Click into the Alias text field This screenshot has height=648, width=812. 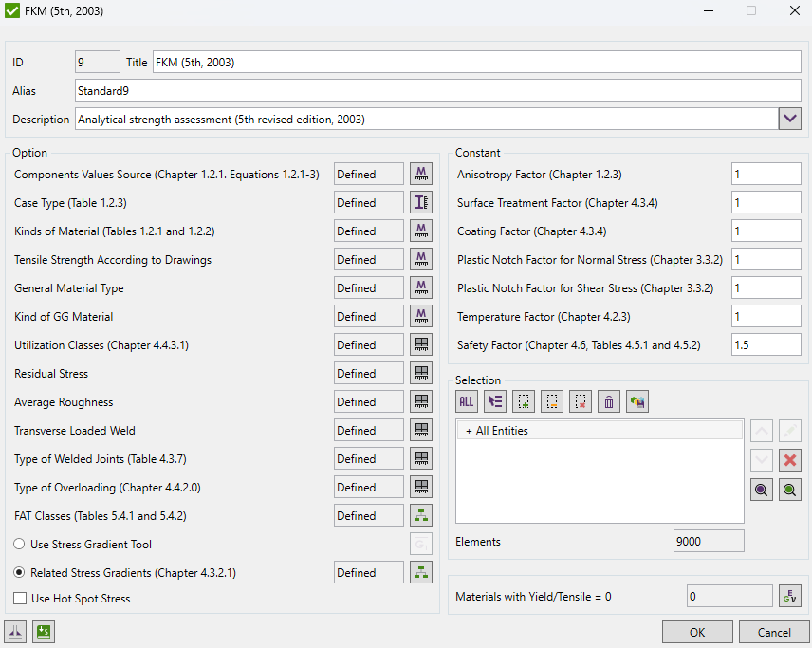click(x=436, y=91)
